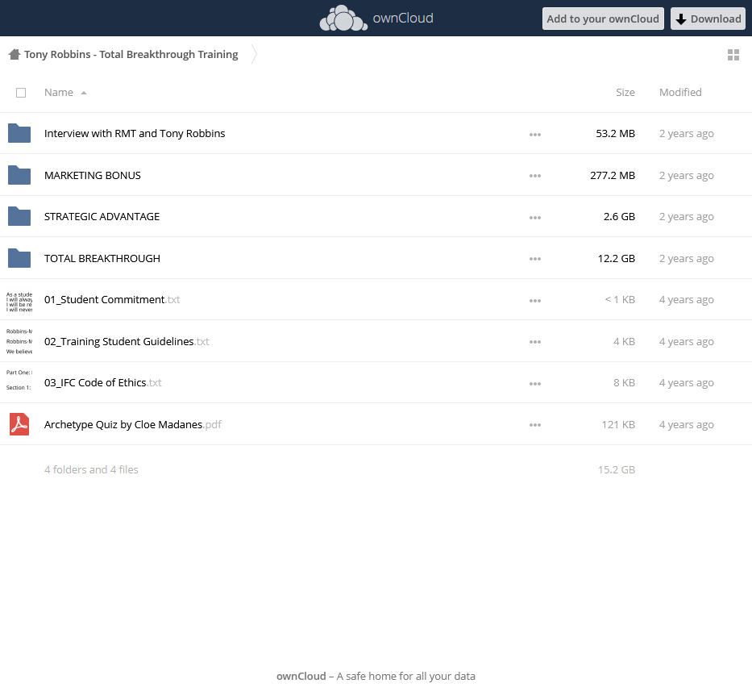Open 02_Training Student Guidelines thumbnail
This screenshot has height=700, width=752.
click(x=19, y=341)
